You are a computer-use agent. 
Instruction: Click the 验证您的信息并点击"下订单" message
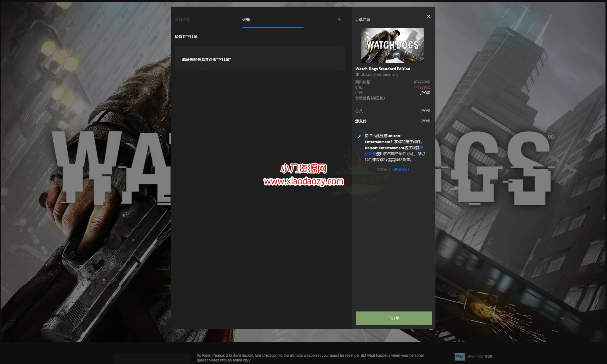(x=207, y=59)
